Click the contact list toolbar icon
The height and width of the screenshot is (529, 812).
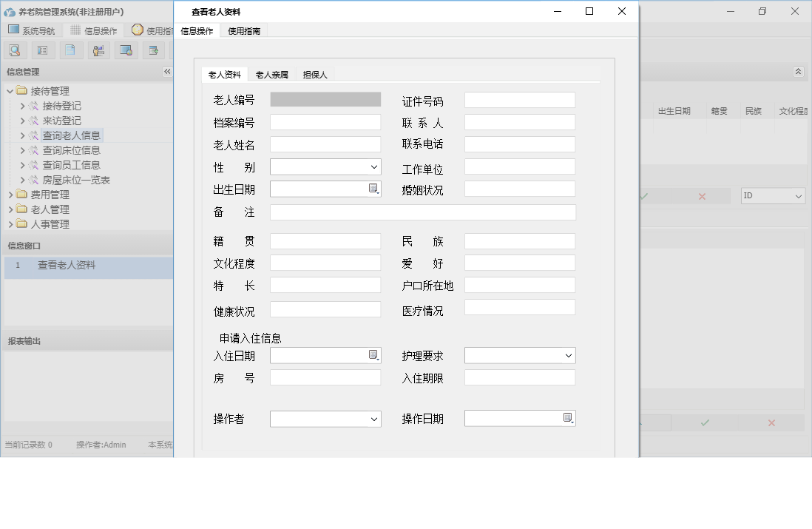(x=41, y=50)
